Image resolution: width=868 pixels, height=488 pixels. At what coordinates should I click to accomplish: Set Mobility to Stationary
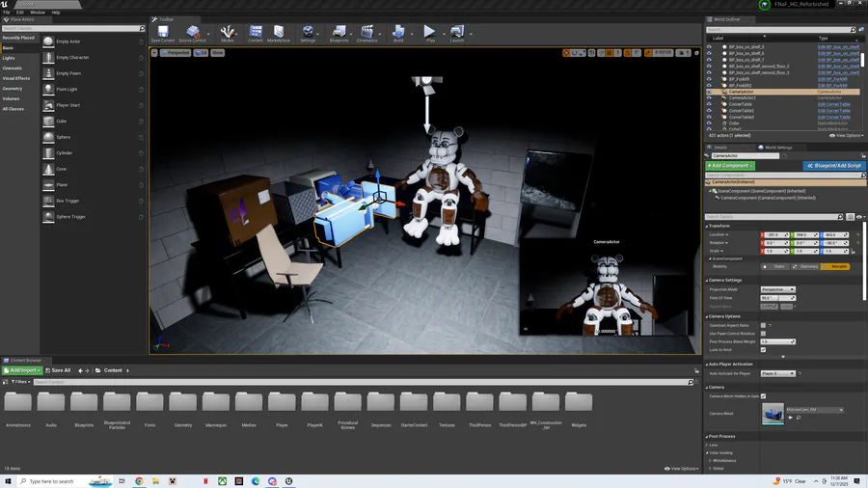(x=805, y=267)
